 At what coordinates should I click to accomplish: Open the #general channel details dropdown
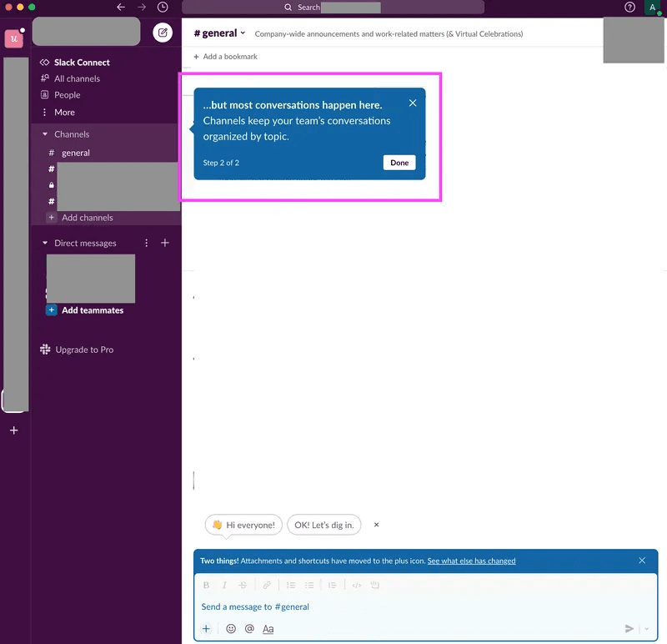click(x=218, y=33)
